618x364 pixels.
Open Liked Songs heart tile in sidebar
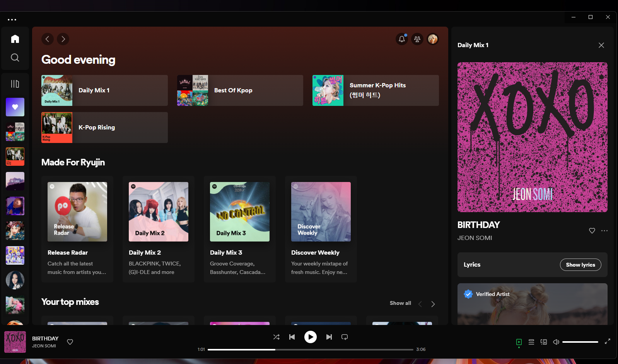pyautogui.click(x=15, y=107)
